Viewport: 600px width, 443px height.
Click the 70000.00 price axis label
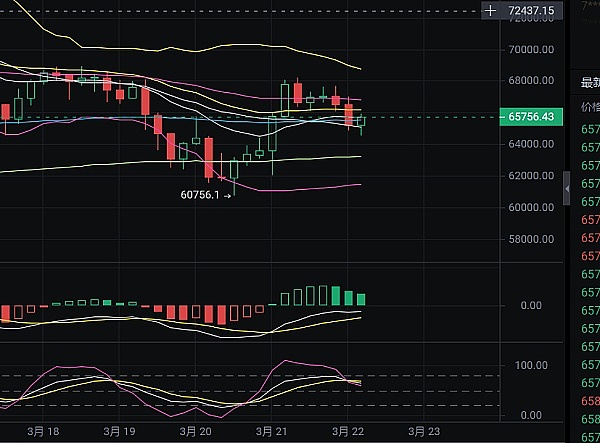click(530, 49)
